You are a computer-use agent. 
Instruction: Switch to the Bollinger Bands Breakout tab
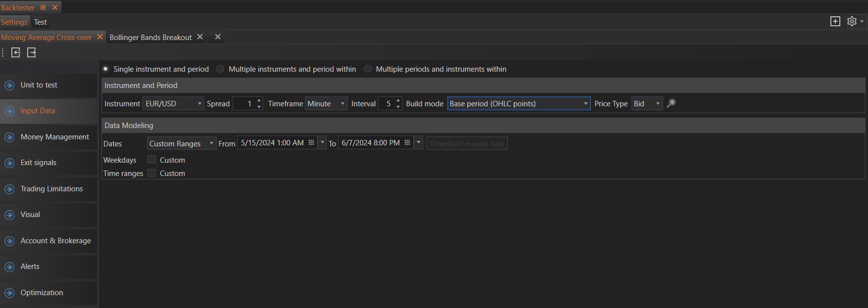coord(150,38)
